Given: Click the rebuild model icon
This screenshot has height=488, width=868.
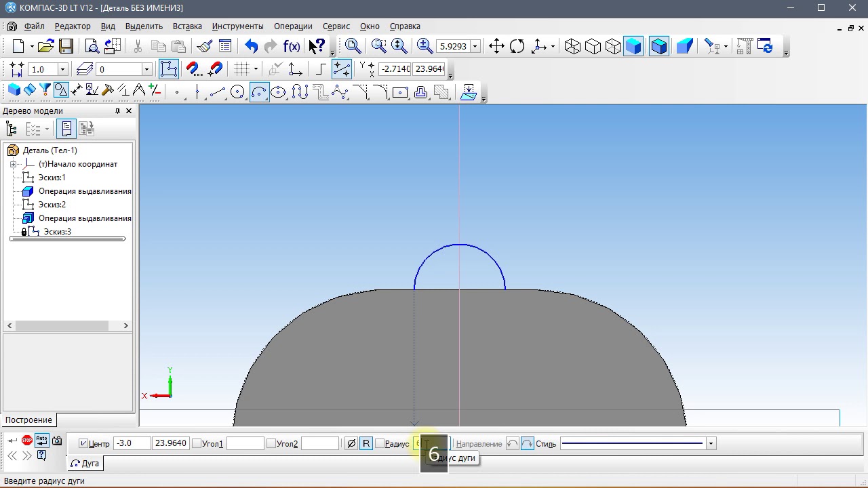Looking at the screenshot, I should [766, 46].
